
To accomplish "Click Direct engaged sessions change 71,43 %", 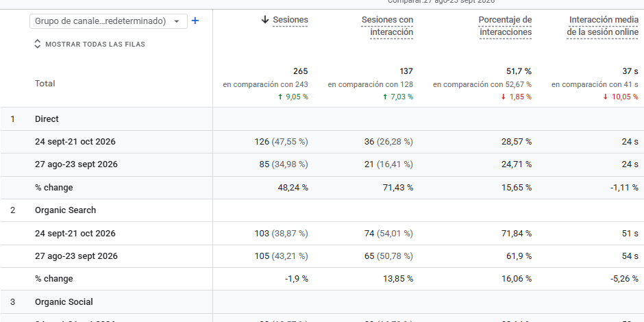I will tap(398, 188).
